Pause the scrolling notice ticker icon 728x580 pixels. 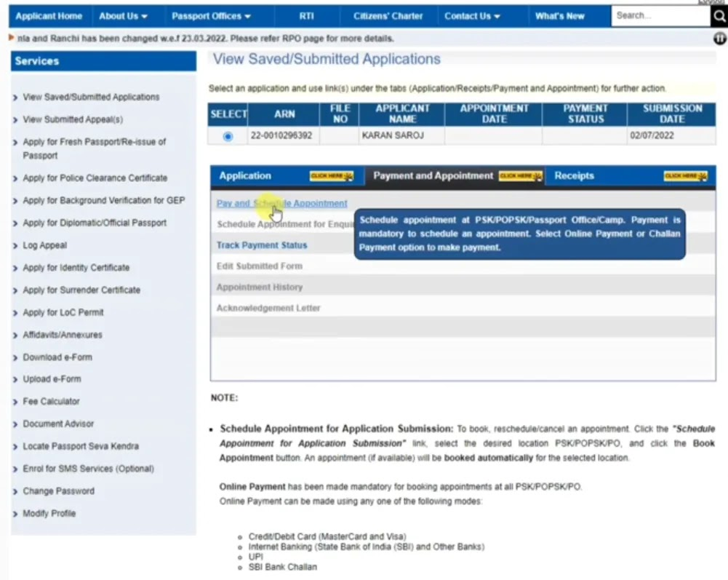(x=719, y=39)
